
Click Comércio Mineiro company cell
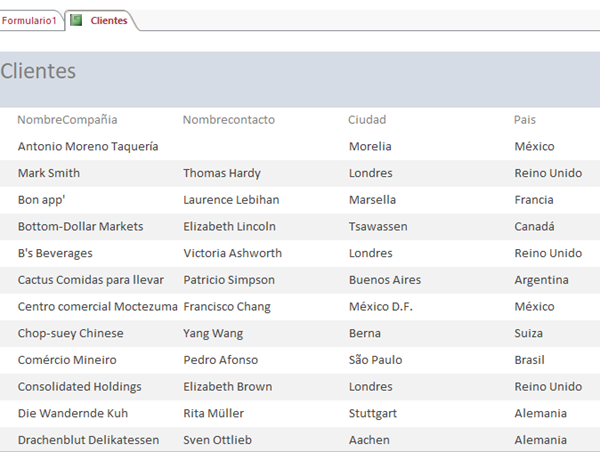click(x=67, y=360)
